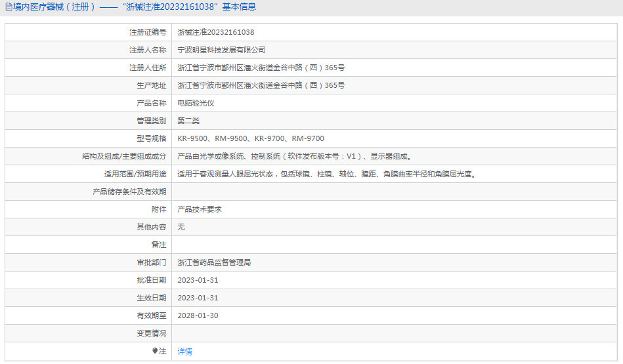The height and width of the screenshot is (364, 623).
Task: Click the marker icon next to 注
Action: 155,351
